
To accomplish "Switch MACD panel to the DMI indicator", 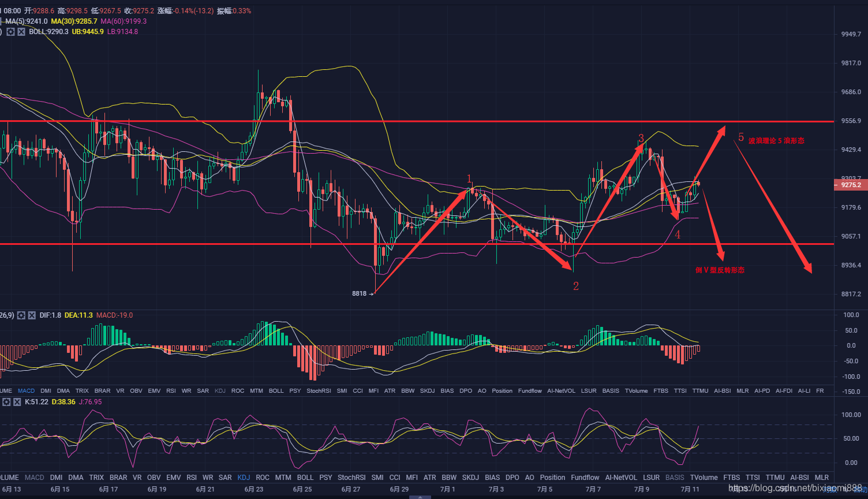I will (x=46, y=391).
